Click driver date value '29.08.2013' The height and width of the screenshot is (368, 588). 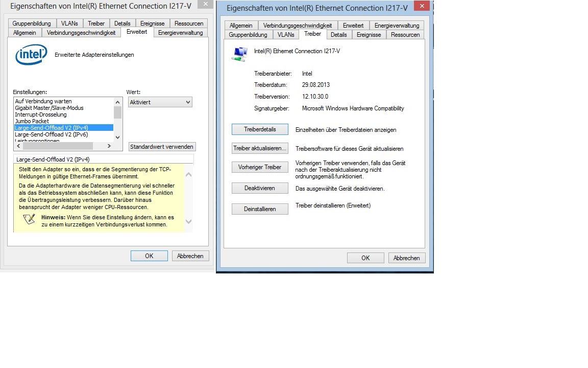tap(316, 85)
